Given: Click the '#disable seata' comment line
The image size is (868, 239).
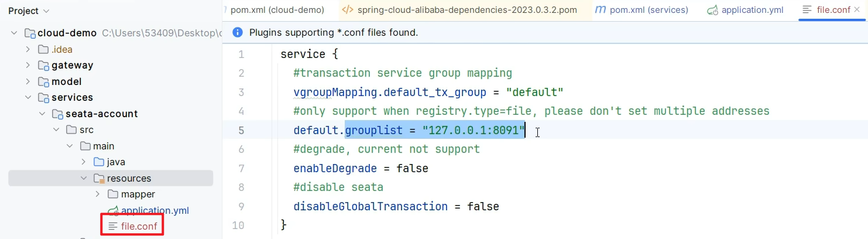Looking at the screenshot, I should 338,187.
